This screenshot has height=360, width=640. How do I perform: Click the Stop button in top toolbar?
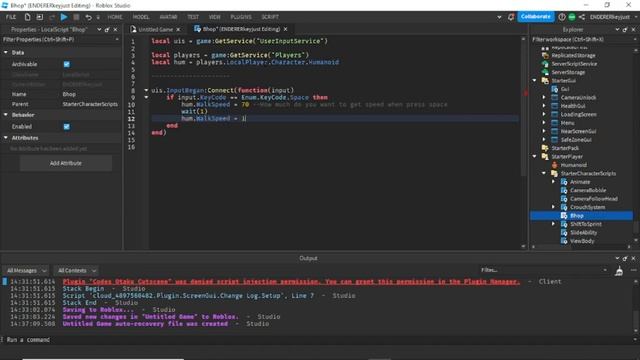pyautogui.click(x=76, y=17)
